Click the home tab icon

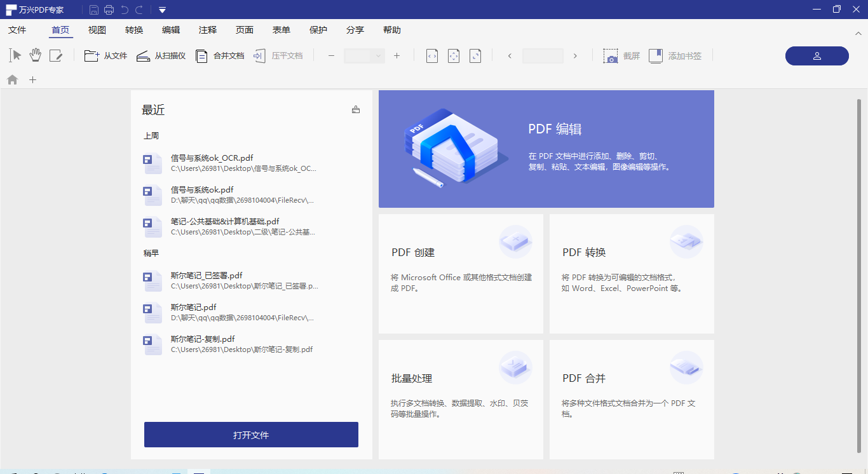click(x=13, y=80)
